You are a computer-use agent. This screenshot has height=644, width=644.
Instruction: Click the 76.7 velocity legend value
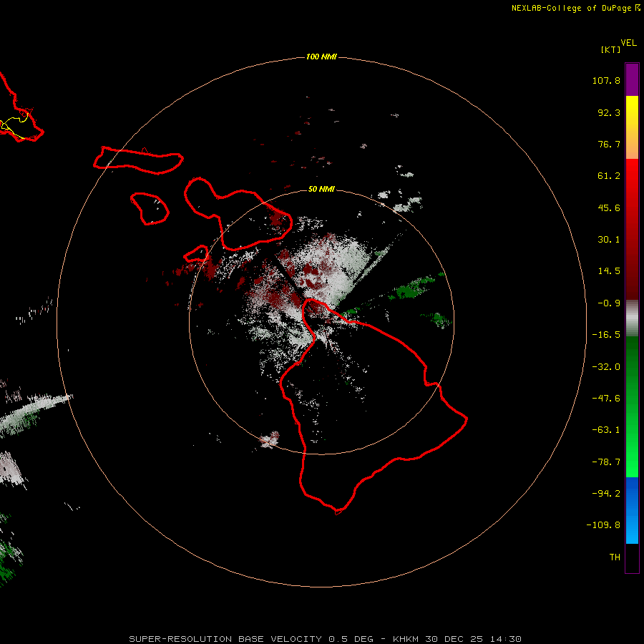coord(609,144)
